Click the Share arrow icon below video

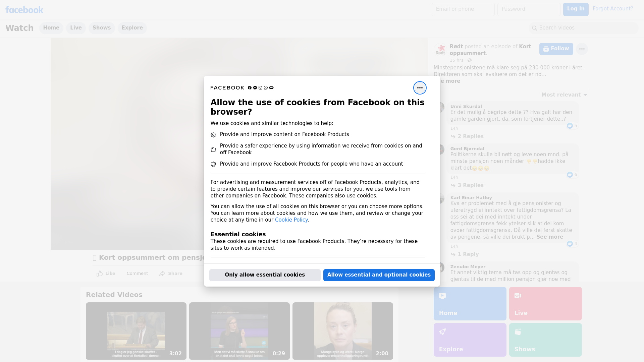(162, 274)
